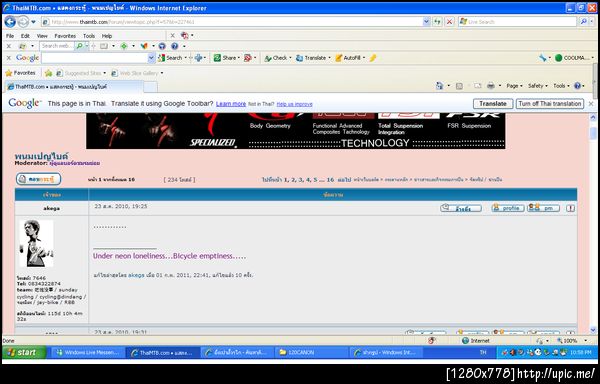The height and width of the screenshot is (384, 600).
Task: Open the View menu
Action: tap(42, 36)
